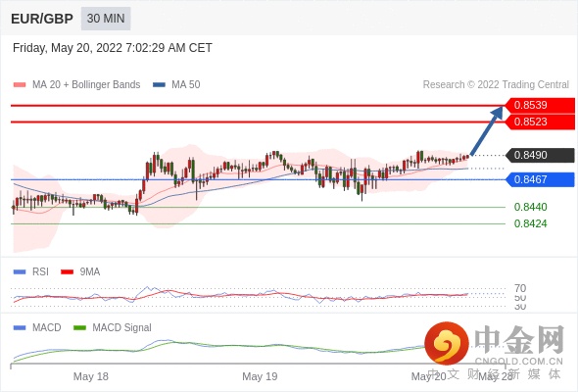Click the '9MA' legend label
The image size is (578, 392).
click(90, 272)
